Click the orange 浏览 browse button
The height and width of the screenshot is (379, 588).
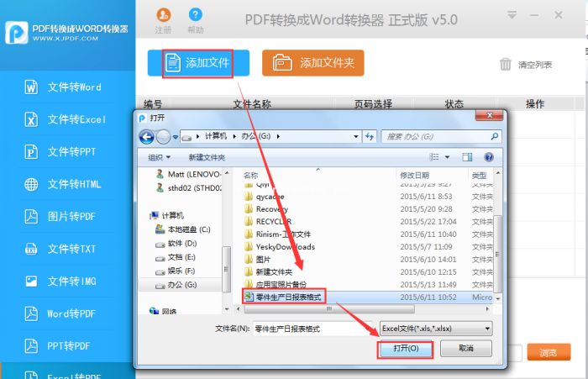point(549,352)
